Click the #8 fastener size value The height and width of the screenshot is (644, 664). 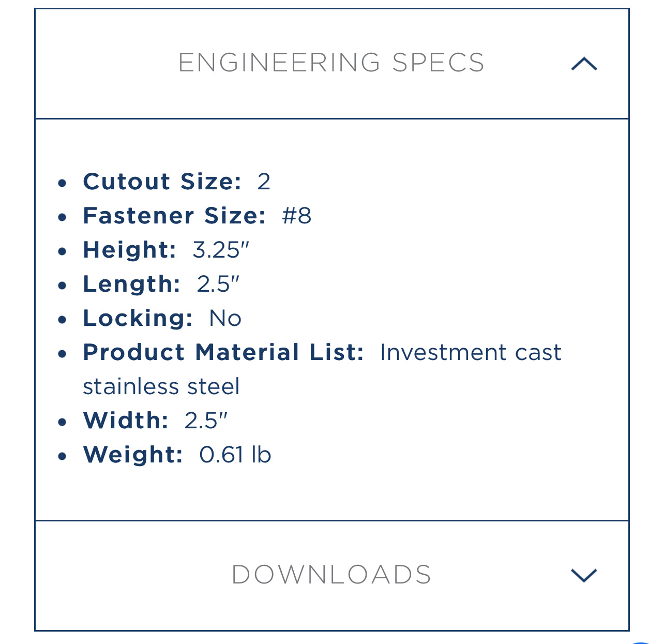pos(297,216)
